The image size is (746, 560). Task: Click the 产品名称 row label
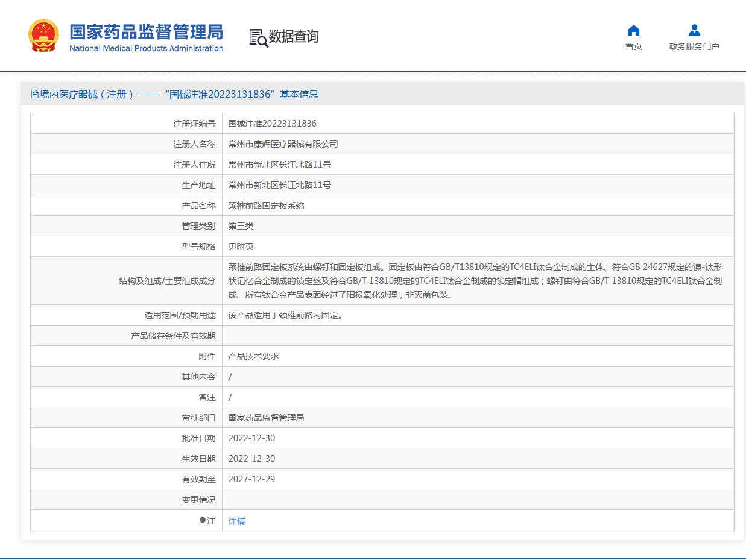[198, 206]
